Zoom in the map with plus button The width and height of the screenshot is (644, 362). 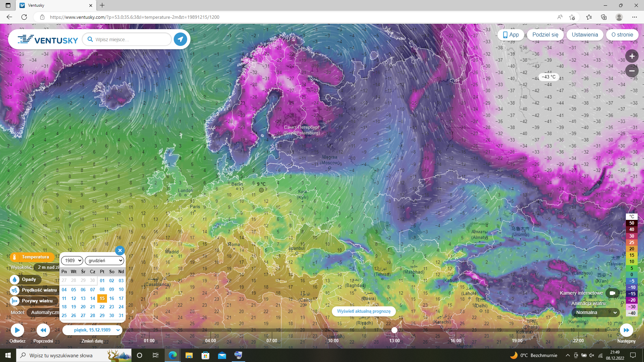[x=632, y=56]
